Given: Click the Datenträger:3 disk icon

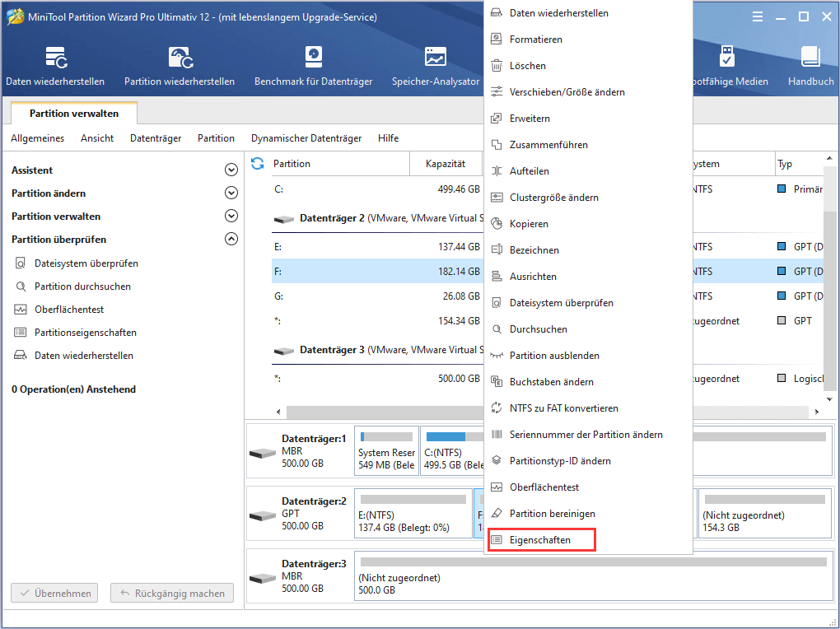Looking at the screenshot, I should coord(263,578).
